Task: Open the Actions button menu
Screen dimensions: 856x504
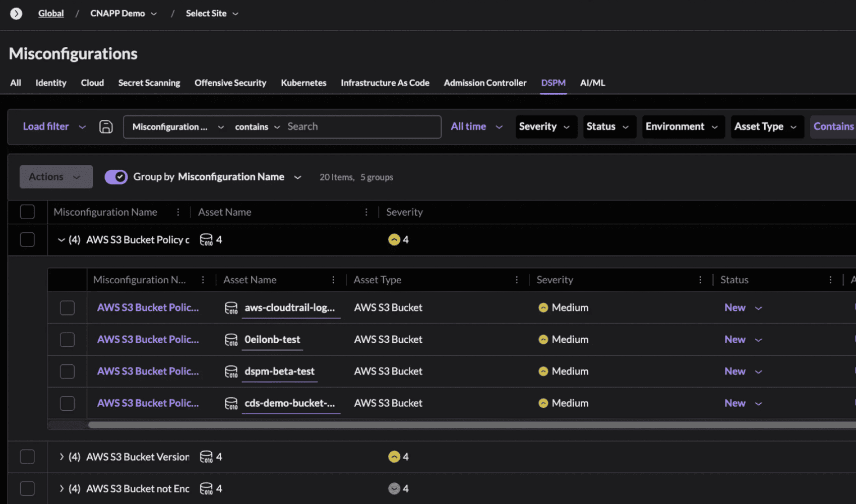Action: (x=56, y=177)
